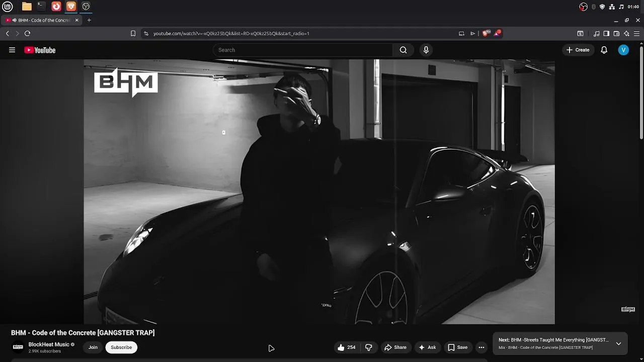Open the Brave Wallet icon
Image resolution: width=644 pixels, height=362 pixels.
pyautogui.click(x=616, y=33)
